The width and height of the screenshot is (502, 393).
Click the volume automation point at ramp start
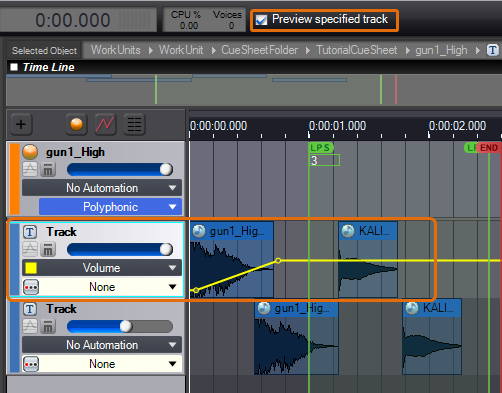[196, 290]
